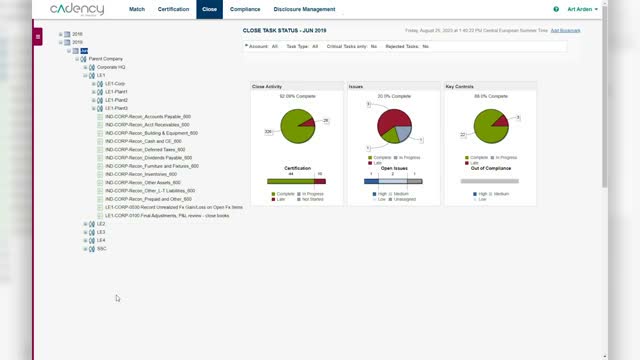Expand the Corporate HQ node
This screenshot has height=360, width=640.
[85, 67]
